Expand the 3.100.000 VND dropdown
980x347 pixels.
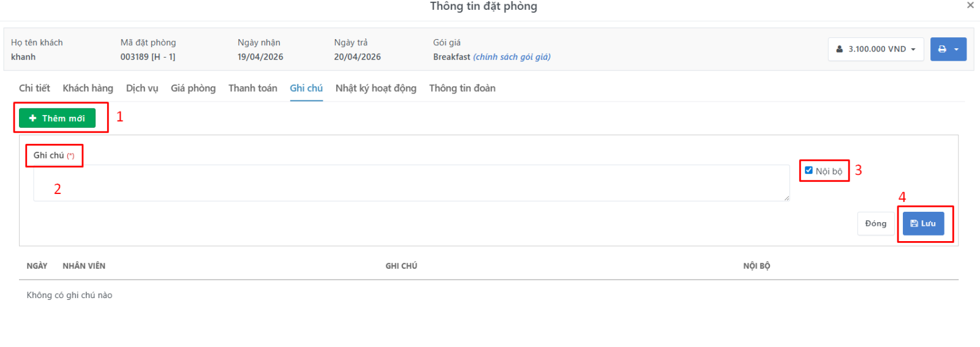(876, 49)
